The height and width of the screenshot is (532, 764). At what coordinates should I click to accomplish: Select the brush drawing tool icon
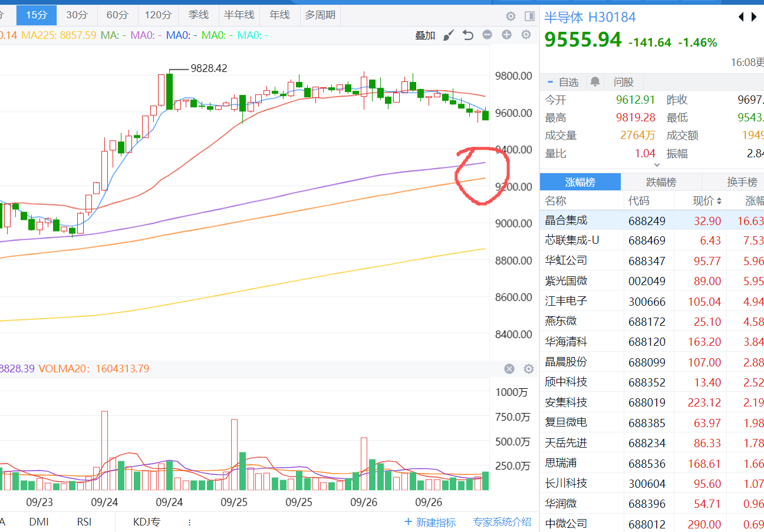[449, 35]
